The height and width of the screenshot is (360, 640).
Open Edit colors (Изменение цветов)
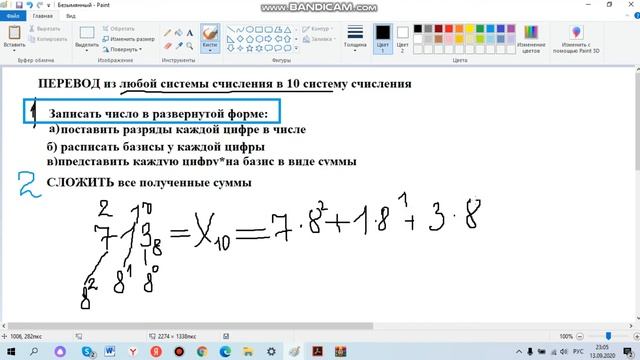click(531, 39)
